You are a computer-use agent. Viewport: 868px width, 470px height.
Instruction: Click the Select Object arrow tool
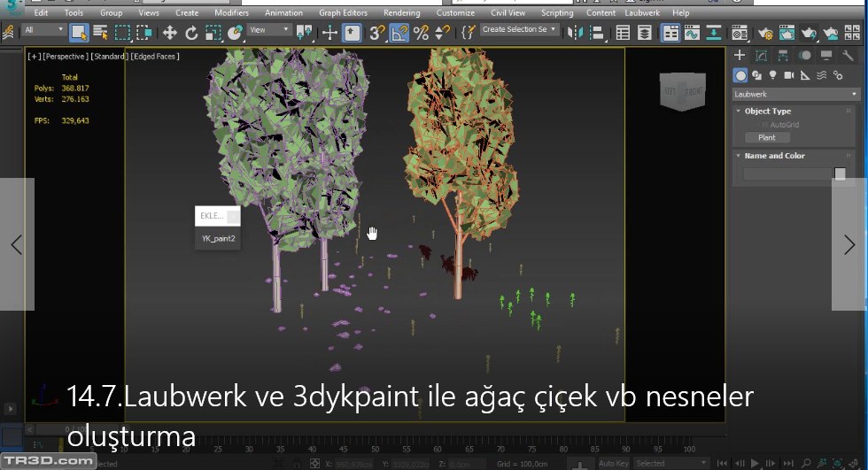tap(79, 33)
